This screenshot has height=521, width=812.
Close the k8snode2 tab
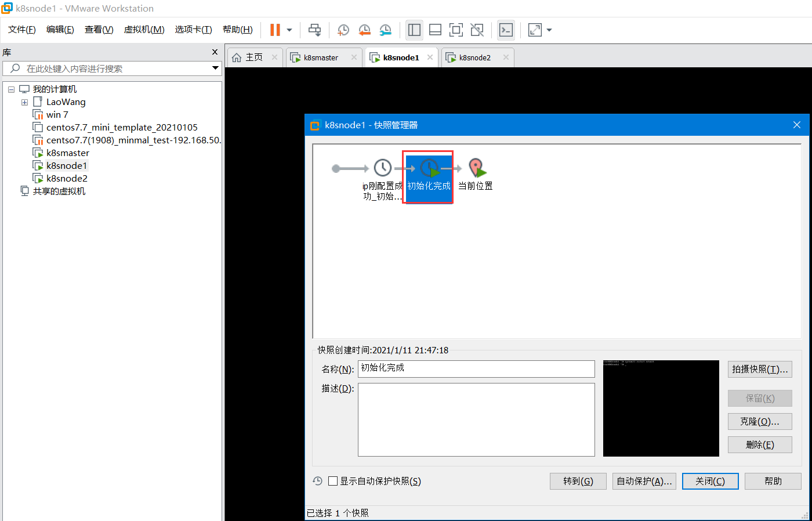point(506,57)
